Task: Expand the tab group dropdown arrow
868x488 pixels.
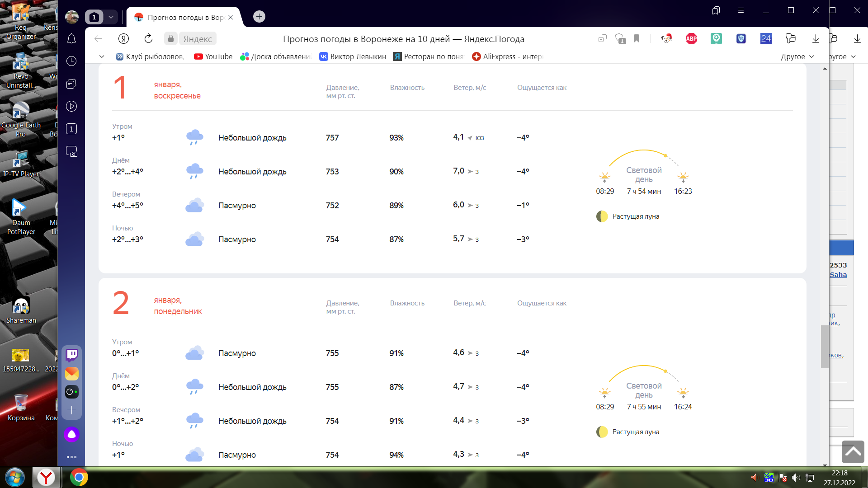Action: [x=111, y=17]
